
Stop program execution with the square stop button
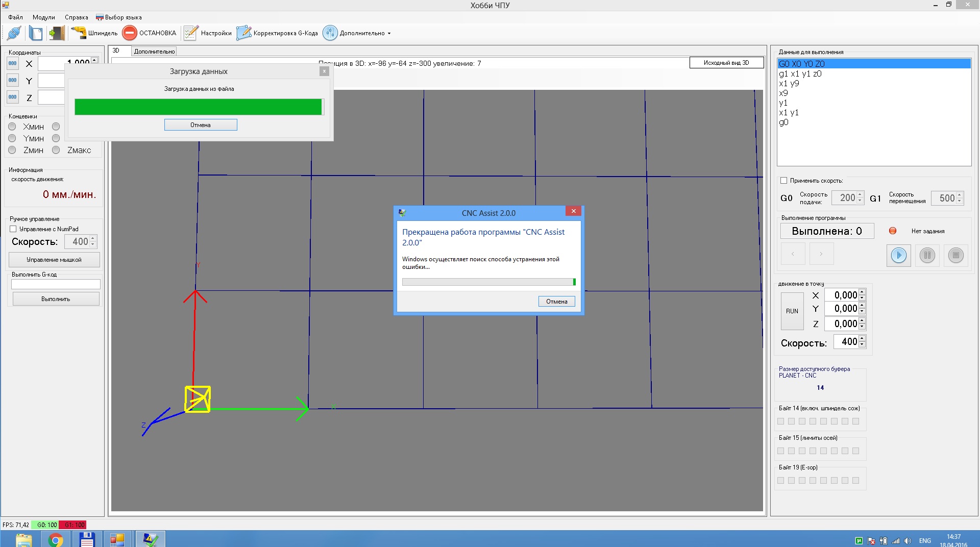(956, 255)
